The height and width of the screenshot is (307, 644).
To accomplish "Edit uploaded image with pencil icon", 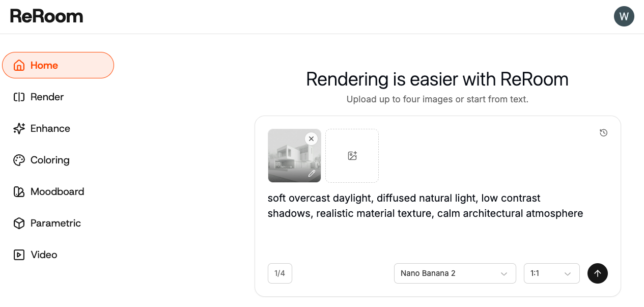I will point(312,173).
